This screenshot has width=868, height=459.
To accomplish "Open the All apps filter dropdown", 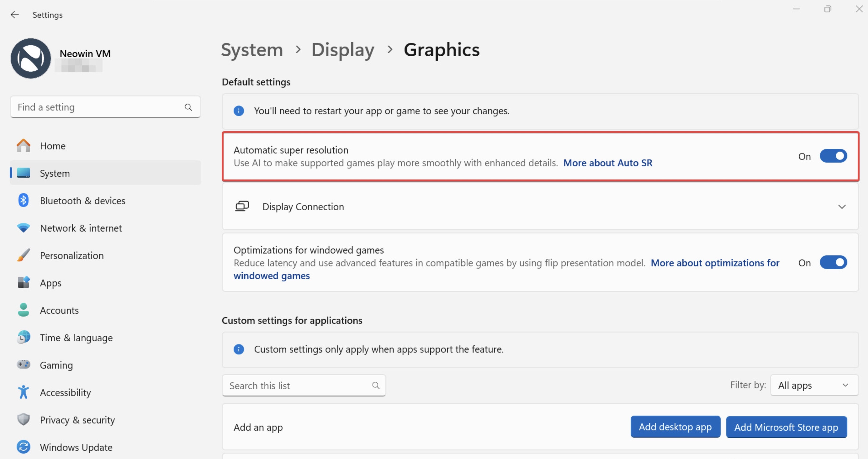I will pyautogui.click(x=814, y=385).
